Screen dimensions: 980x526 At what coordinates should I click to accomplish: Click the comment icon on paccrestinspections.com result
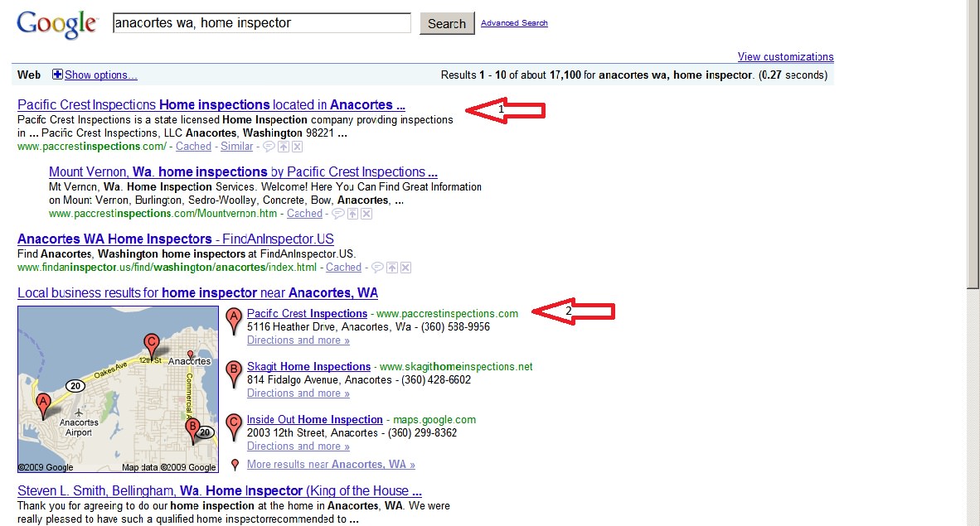point(269,147)
